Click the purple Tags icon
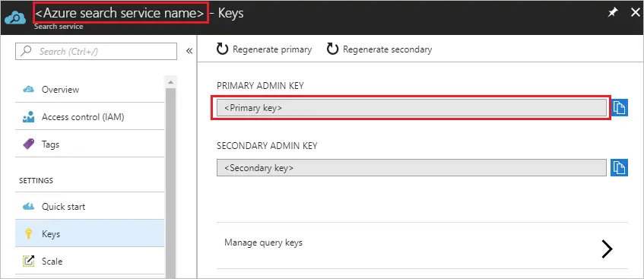 tap(28, 144)
